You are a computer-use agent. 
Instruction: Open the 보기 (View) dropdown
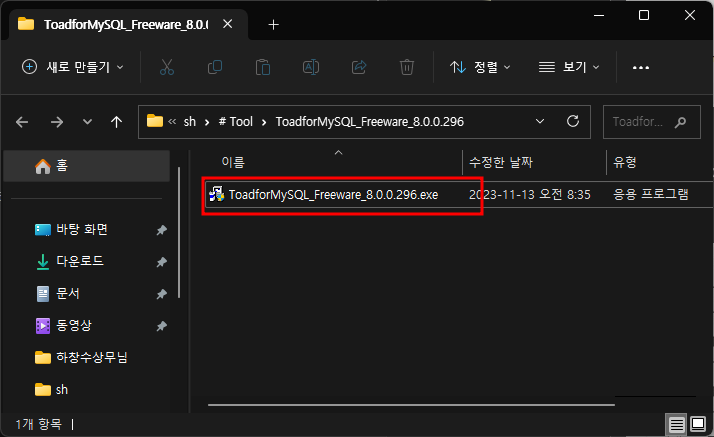coord(569,67)
